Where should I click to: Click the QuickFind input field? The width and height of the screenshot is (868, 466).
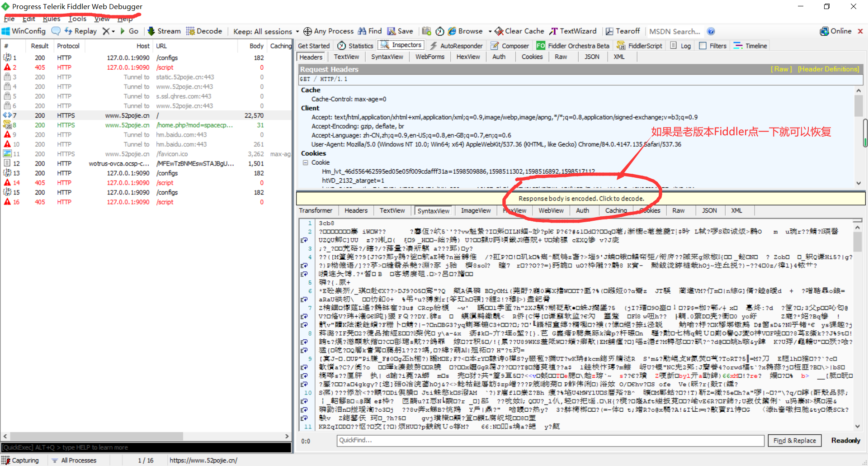click(550, 440)
